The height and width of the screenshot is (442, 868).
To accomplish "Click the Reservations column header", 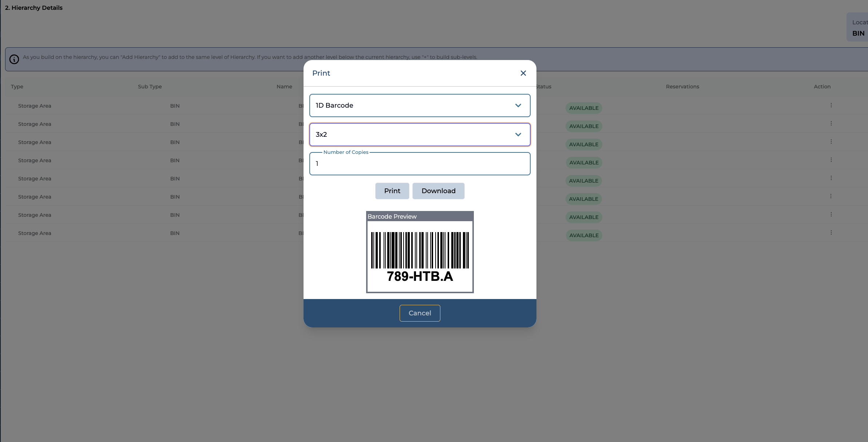I will tap(682, 87).
